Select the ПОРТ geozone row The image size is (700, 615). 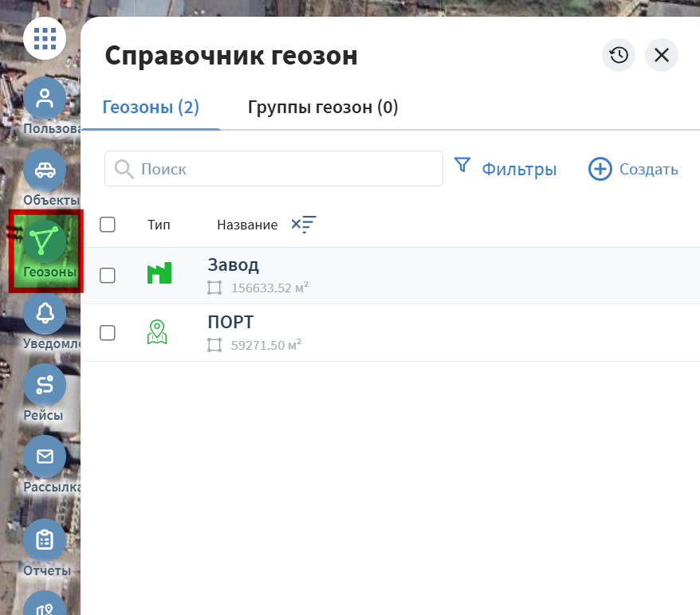pyautogui.click(x=399, y=332)
